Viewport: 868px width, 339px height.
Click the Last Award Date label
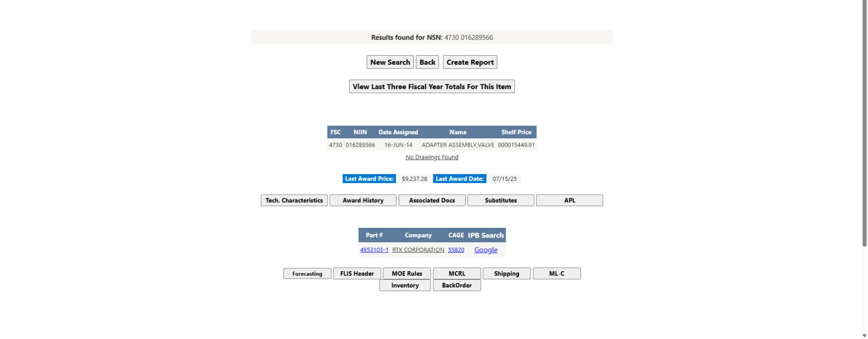460,179
